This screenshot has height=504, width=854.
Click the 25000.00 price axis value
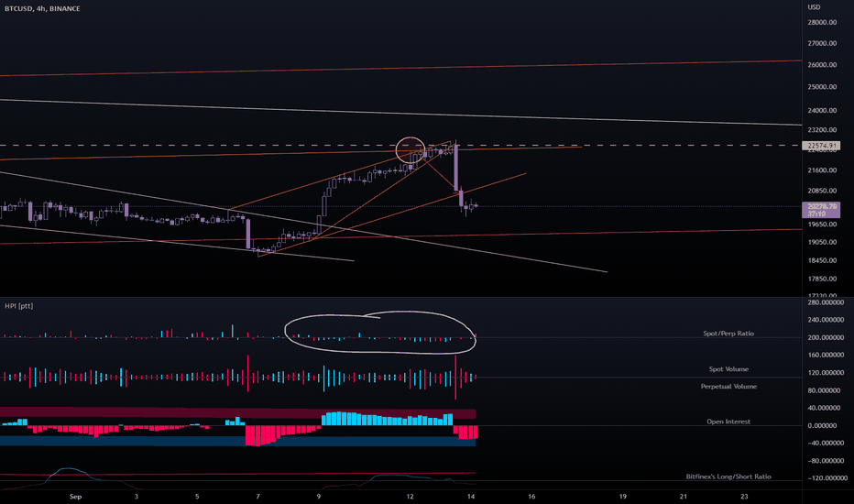[x=823, y=87]
